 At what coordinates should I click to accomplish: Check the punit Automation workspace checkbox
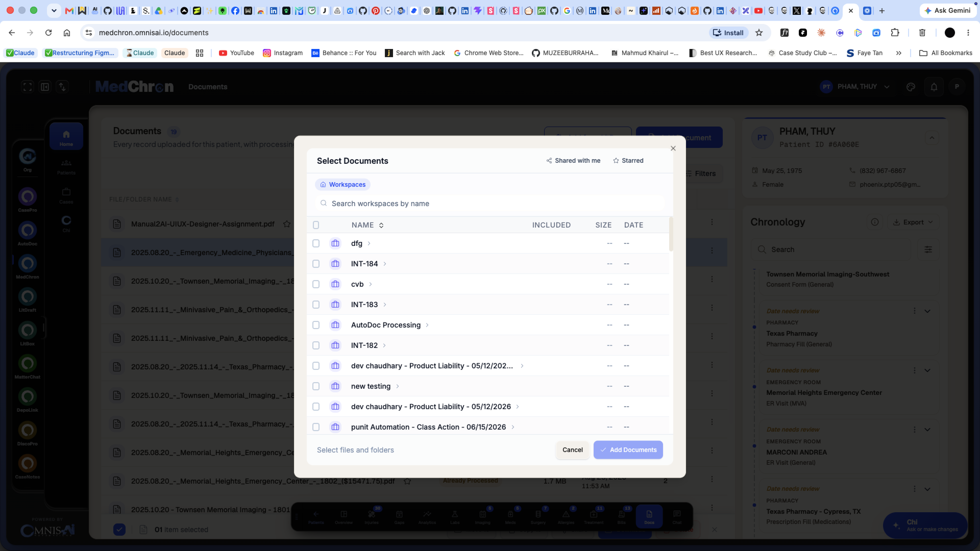(316, 427)
